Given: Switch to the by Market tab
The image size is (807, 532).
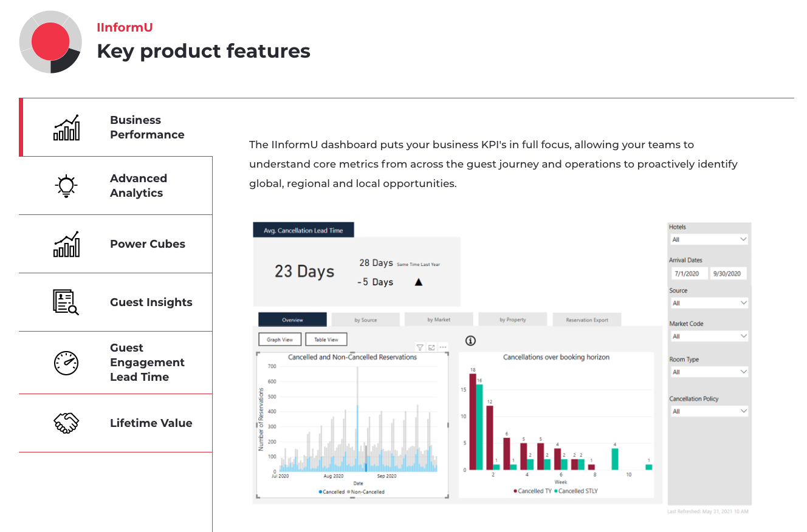Looking at the screenshot, I should [x=439, y=319].
